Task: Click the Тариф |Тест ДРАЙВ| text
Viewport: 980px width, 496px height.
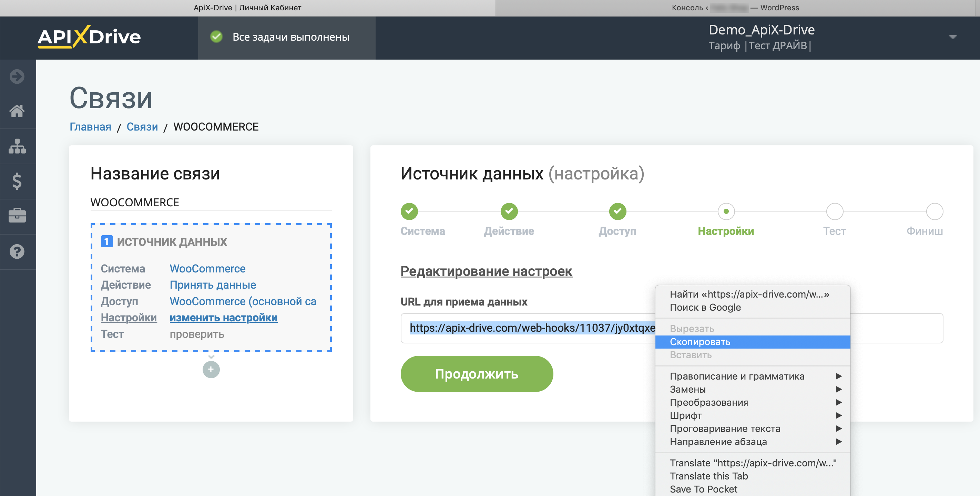Action: click(x=760, y=46)
